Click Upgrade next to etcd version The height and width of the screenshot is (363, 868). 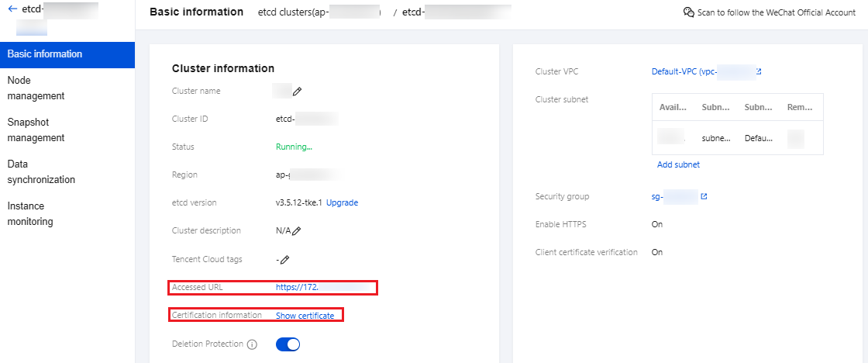coord(342,203)
